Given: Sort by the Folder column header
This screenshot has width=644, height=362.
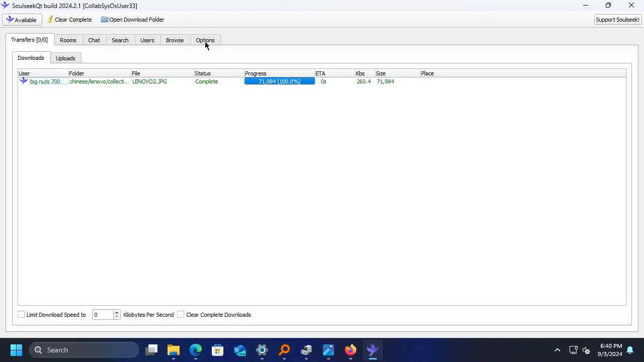Looking at the screenshot, I should tap(100, 73).
